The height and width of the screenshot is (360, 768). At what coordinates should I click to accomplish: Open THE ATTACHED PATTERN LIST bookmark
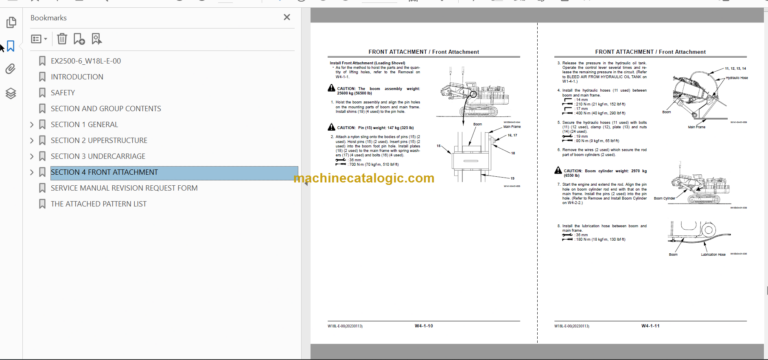[98, 204]
